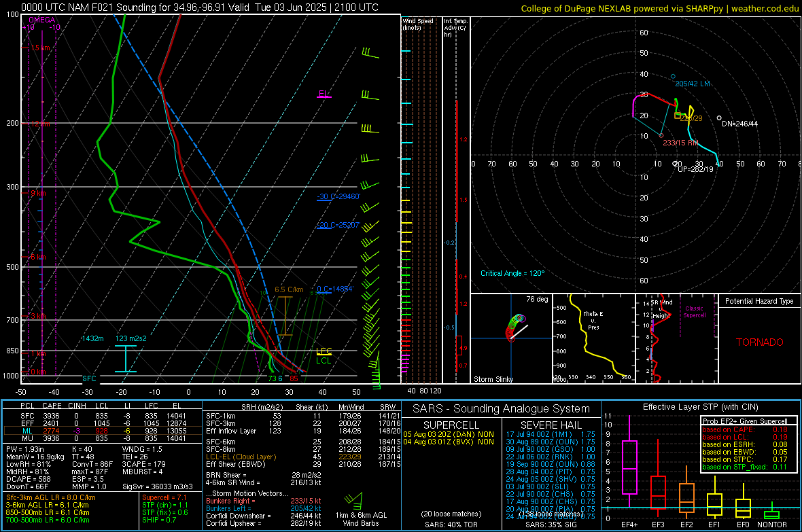Select the 6.5 C/km lapse rate label
The width and height of the screenshot is (802, 532).
coord(289,289)
